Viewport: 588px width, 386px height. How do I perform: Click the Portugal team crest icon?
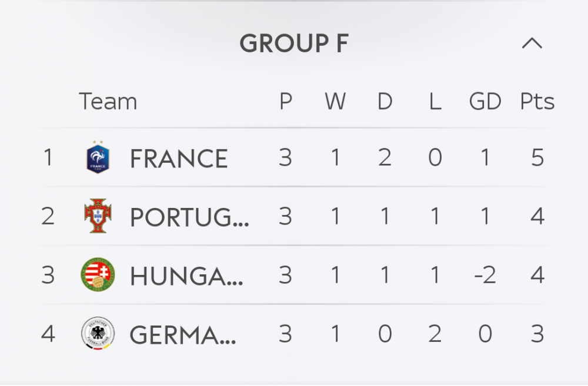coord(98,216)
